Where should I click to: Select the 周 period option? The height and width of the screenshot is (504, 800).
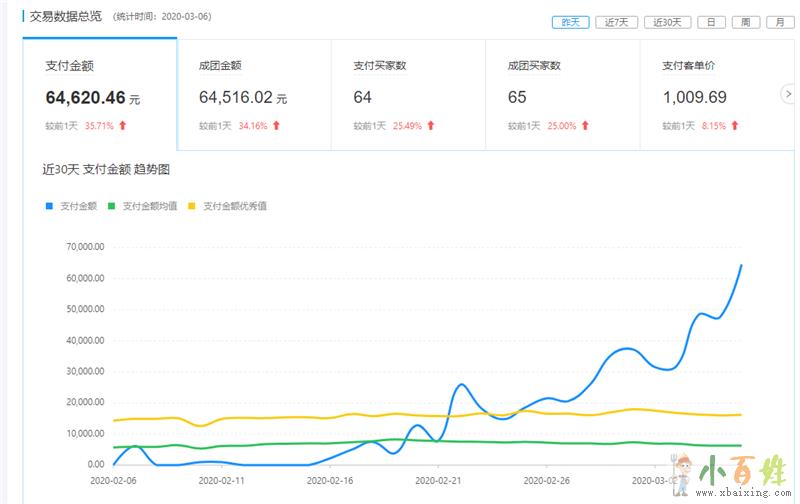click(x=744, y=22)
